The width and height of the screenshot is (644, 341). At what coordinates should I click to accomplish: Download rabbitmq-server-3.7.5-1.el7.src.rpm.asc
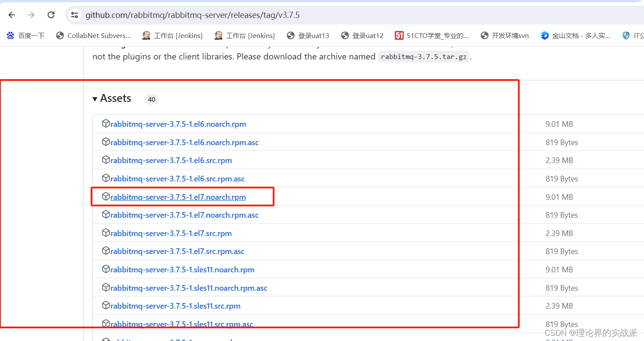pyautogui.click(x=177, y=251)
